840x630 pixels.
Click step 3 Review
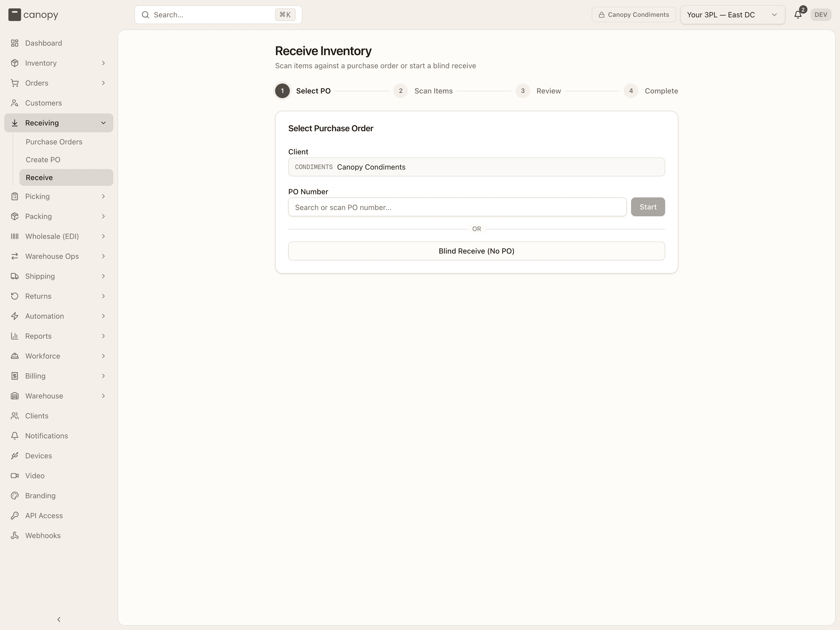point(538,91)
